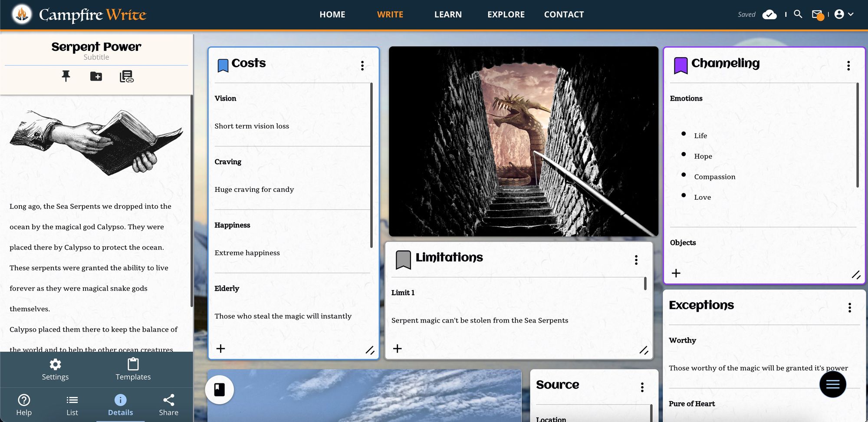Click the pin icon under Serpent Power
Viewport: 868px width, 422px height.
coord(66,76)
